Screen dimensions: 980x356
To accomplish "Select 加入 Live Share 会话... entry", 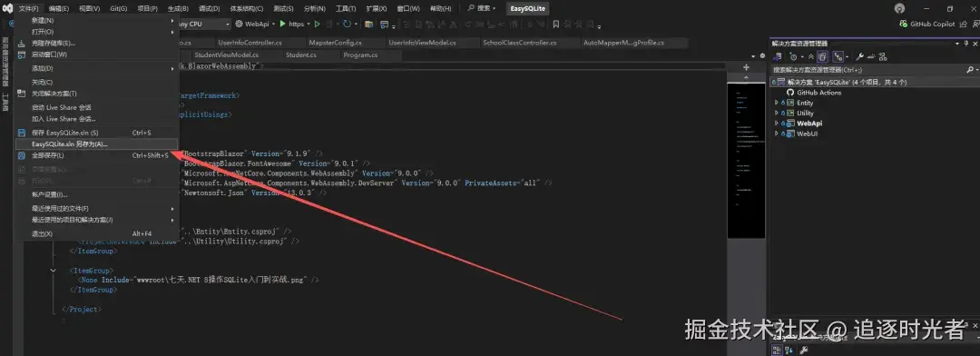I will [96, 119].
